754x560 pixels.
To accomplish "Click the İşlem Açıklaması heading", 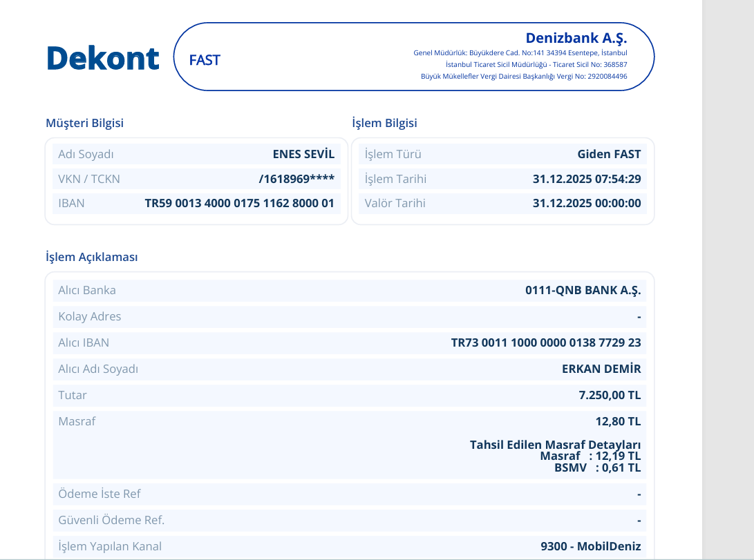I will [x=91, y=257].
